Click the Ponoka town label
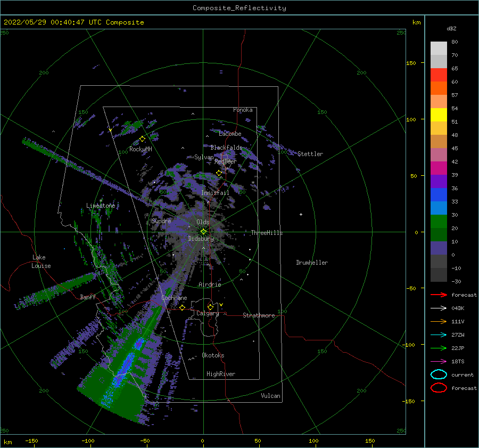The image size is (479, 448). pos(243,110)
